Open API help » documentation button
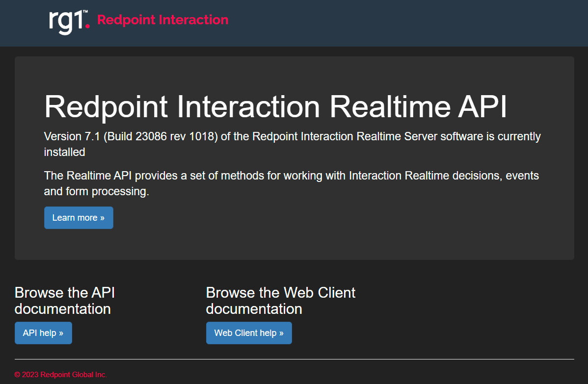The image size is (588, 384). click(x=43, y=333)
